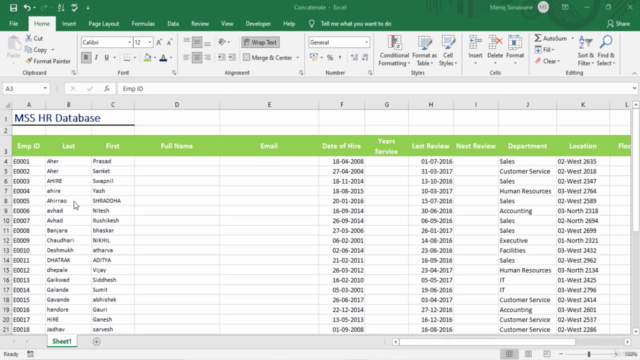Expand the Merge & Center dropdown arrow
The width and height of the screenshot is (640, 360).
pos(298,58)
